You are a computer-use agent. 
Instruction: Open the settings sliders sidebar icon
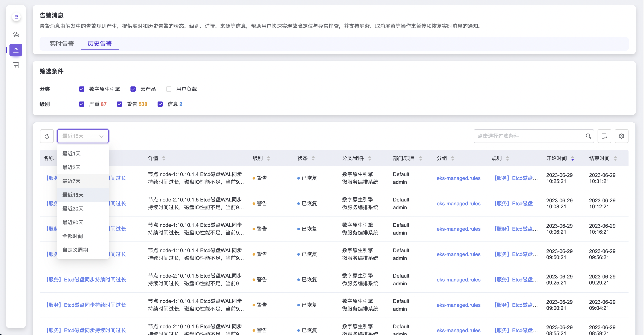16,66
